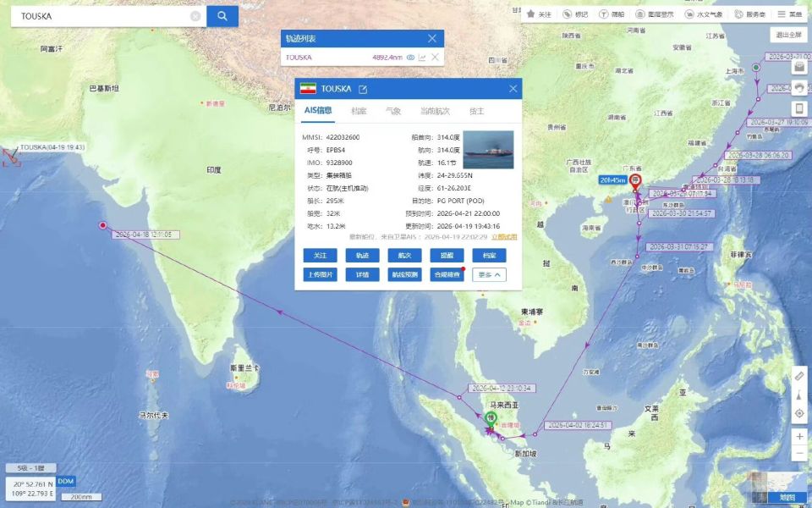Toggle the DDM coordinate format button

[x=66, y=481]
